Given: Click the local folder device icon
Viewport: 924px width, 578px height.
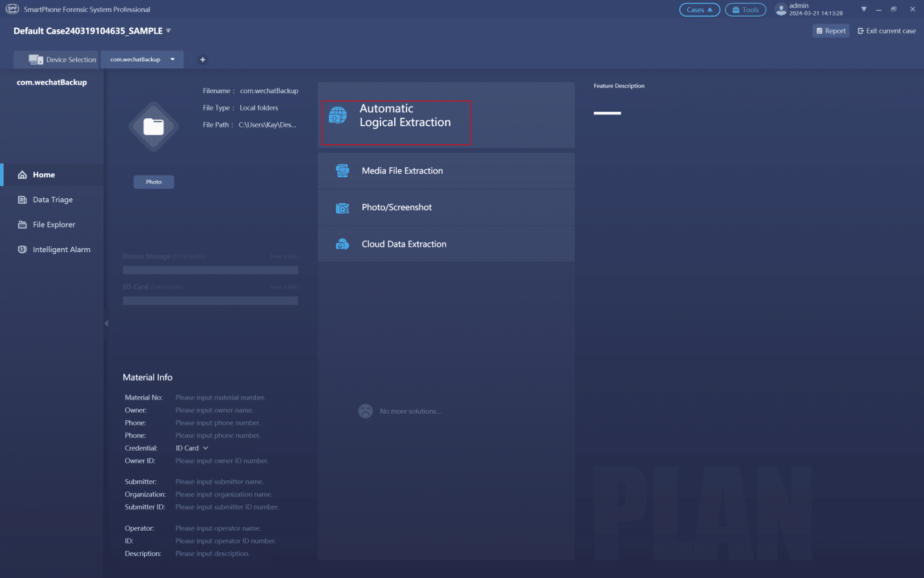Looking at the screenshot, I should 154,127.
